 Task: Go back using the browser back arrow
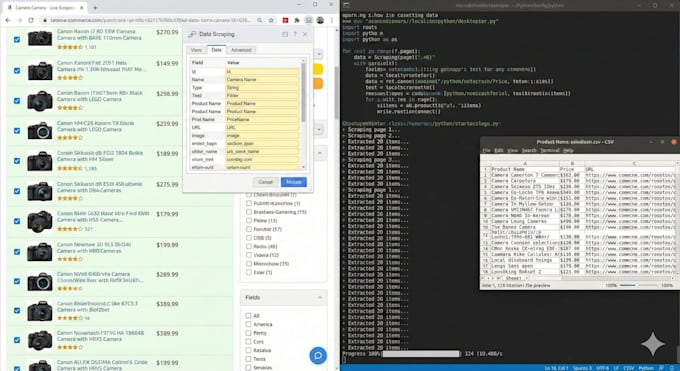8,20
